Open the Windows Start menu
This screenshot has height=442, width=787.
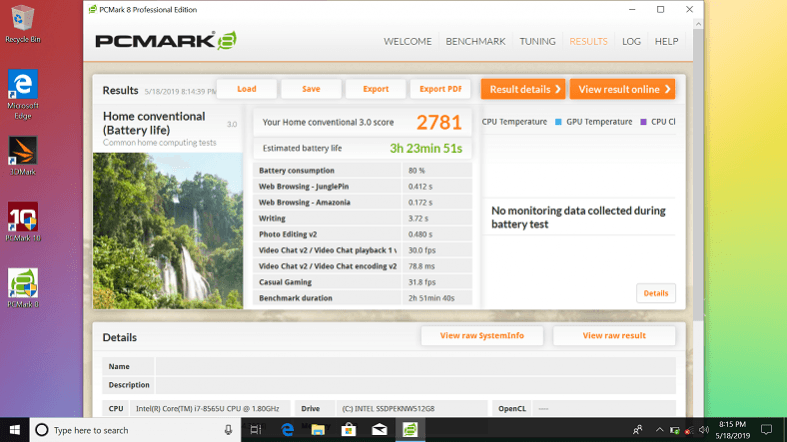click(15, 430)
